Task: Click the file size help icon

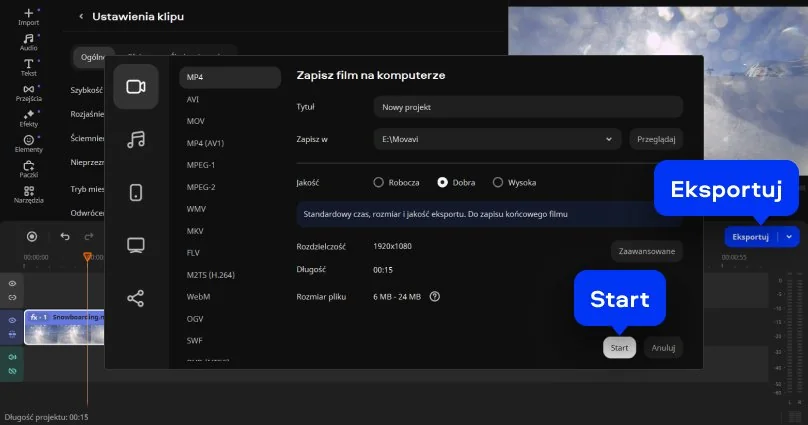Action: coord(435,296)
